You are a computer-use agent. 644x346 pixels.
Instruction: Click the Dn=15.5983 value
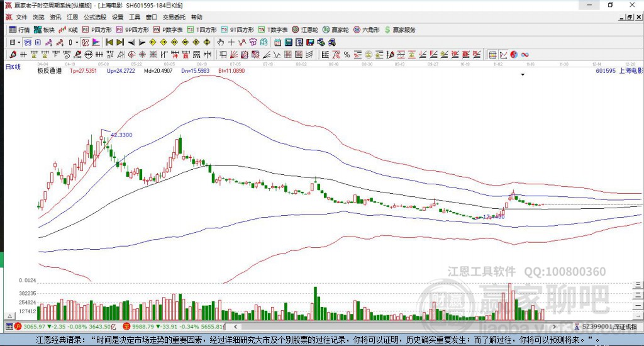click(196, 71)
